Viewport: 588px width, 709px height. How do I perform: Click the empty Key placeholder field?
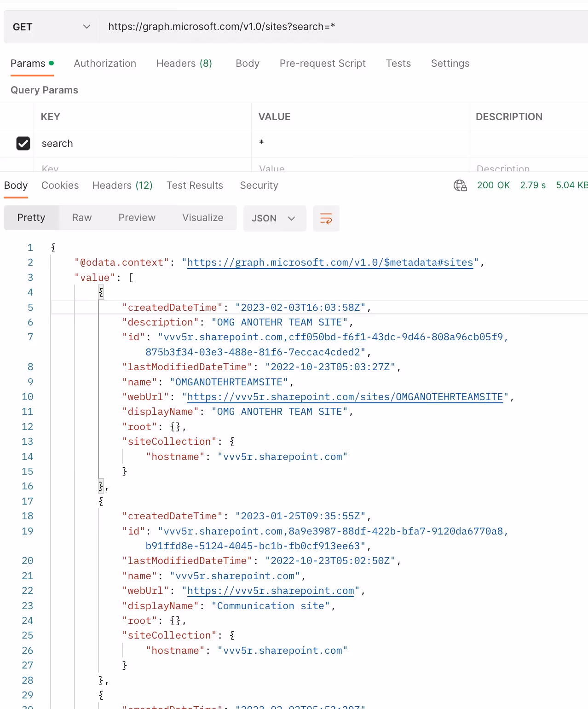click(x=143, y=168)
